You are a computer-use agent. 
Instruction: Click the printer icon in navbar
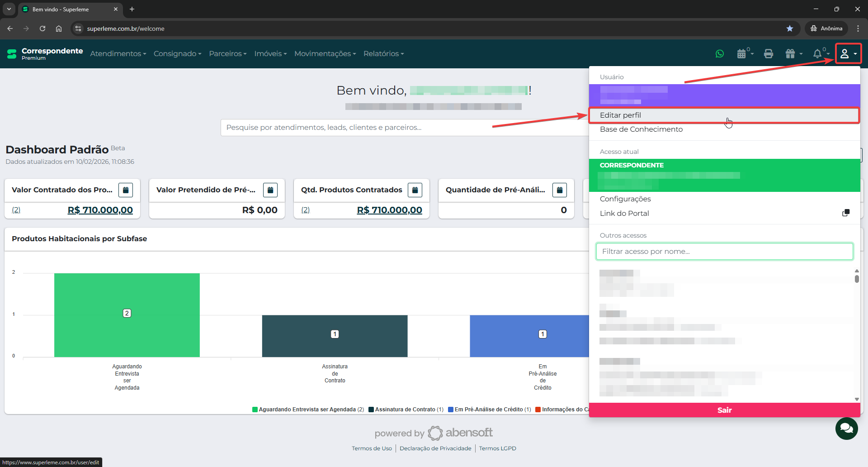coord(768,54)
